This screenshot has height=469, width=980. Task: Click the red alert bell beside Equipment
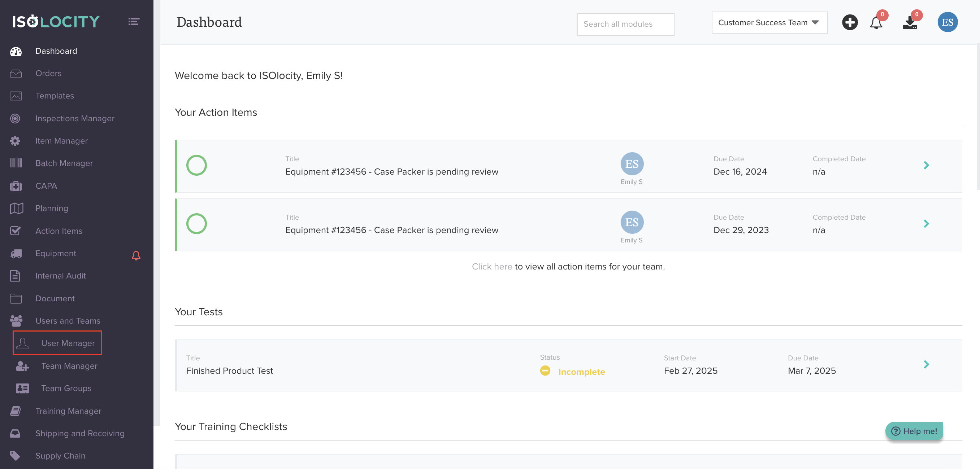pos(136,255)
